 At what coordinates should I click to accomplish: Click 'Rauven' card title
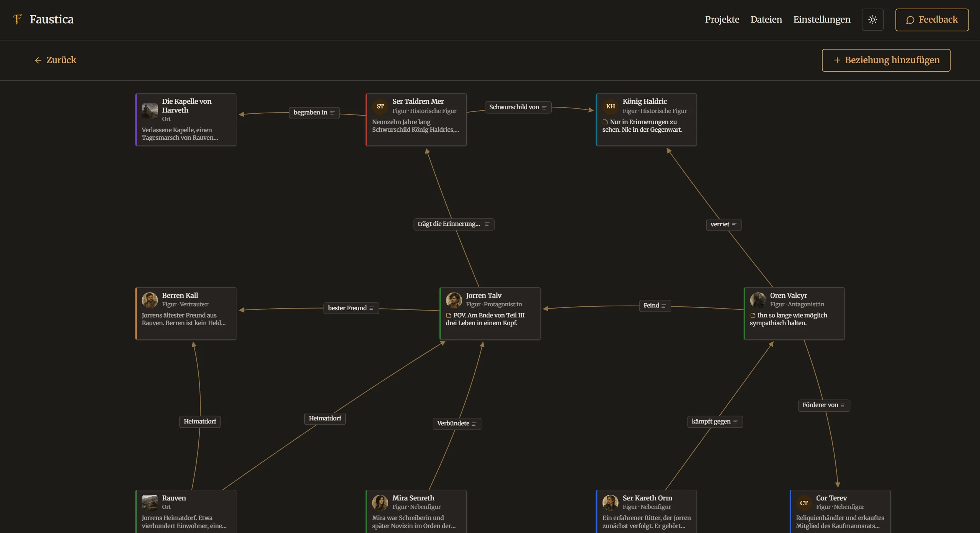pyautogui.click(x=174, y=498)
